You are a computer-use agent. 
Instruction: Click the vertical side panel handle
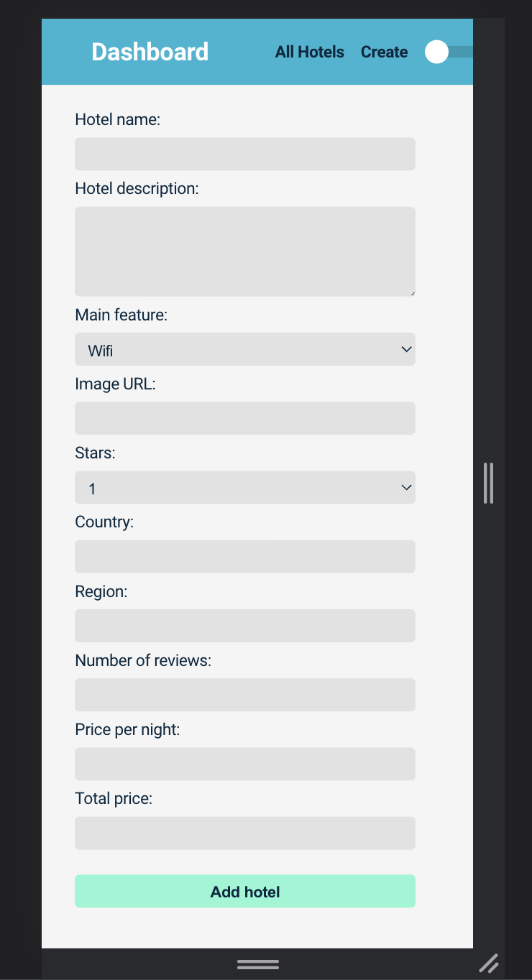tap(490, 484)
